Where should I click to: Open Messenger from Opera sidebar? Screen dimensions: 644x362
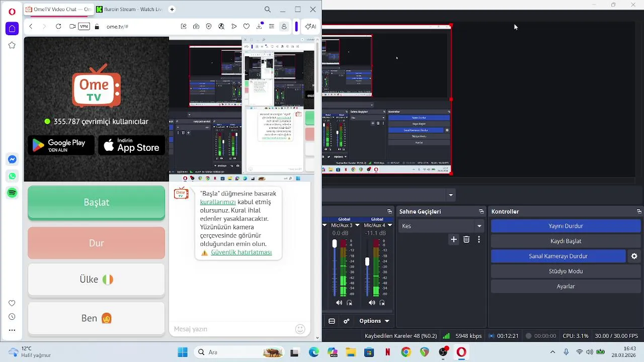12,159
